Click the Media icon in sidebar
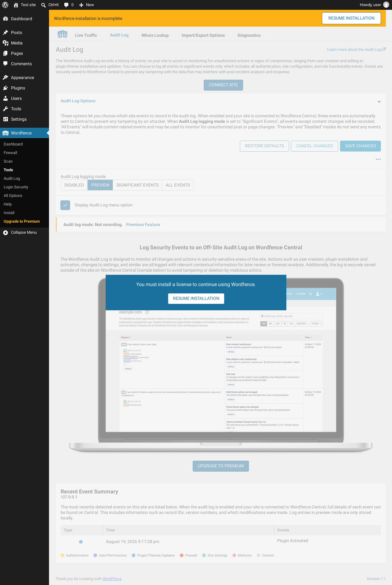392x585 pixels. coord(6,43)
